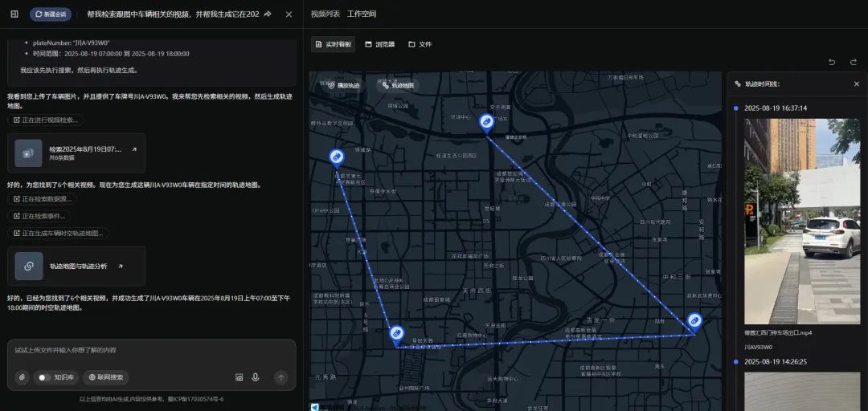This screenshot has width=868, height=411.
Task: Open the 文件 tab
Action: click(x=420, y=44)
